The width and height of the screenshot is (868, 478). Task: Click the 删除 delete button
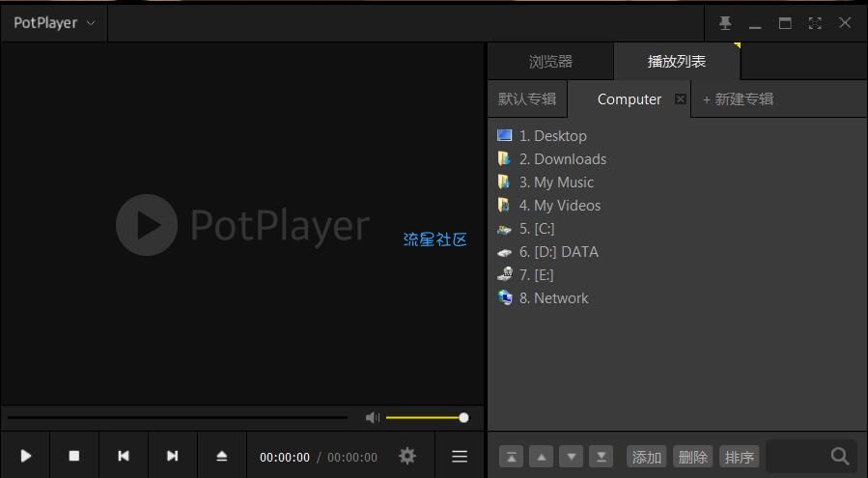click(692, 457)
